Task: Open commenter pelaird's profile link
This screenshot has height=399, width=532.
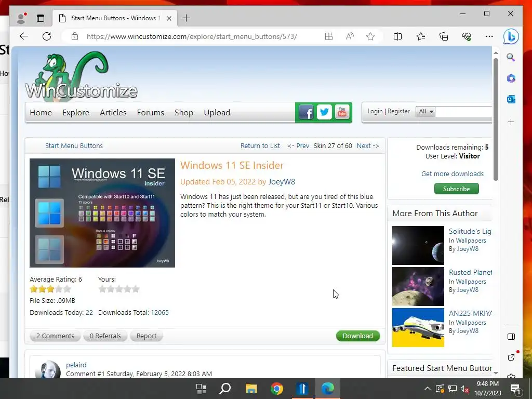Action: coord(76,365)
